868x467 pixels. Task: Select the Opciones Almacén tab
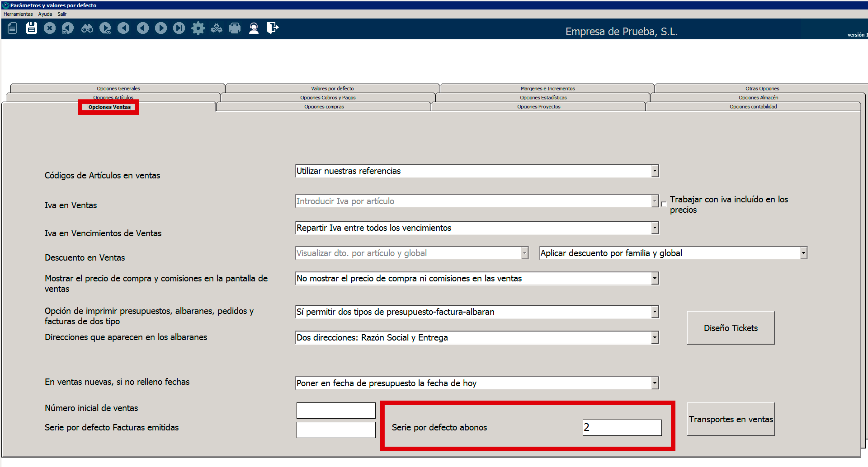pyautogui.click(x=758, y=98)
